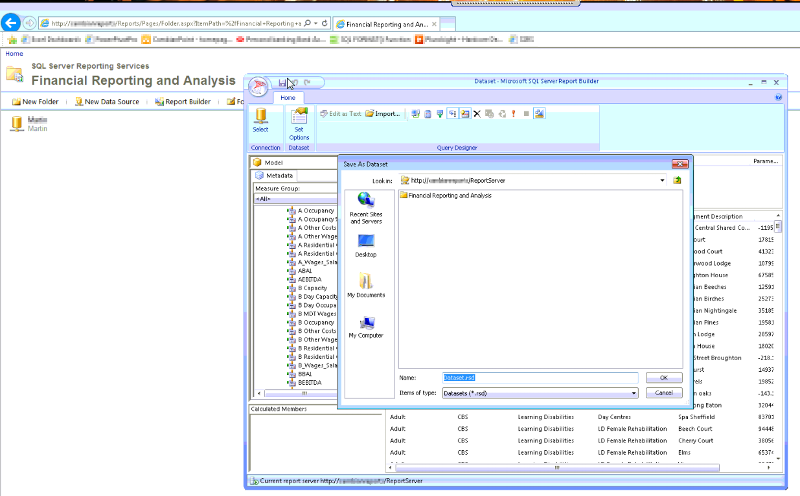Screen dimensions: 800x496
Task: Select the BBAL measure
Action: [305, 374]
